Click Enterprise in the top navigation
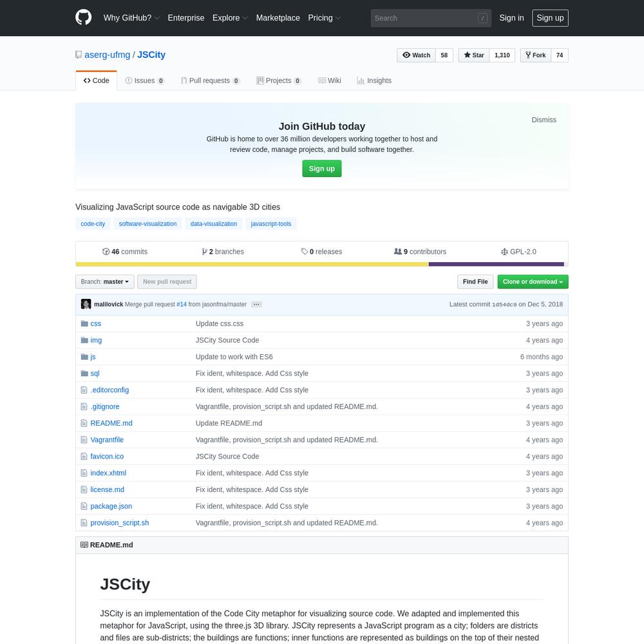Viewport: 644px width, 644px height. tap(185, 17)
